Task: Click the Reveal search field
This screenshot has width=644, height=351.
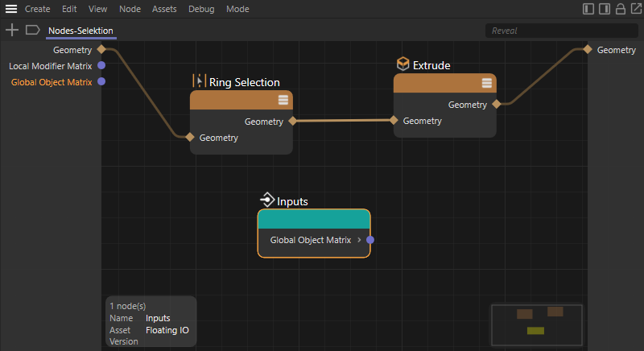Action: [561, 31]
